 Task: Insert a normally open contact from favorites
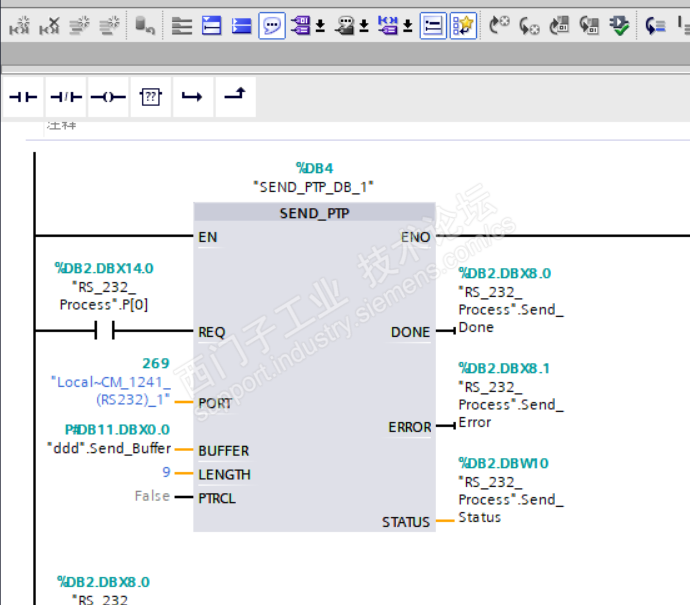(x=23, y=96)
